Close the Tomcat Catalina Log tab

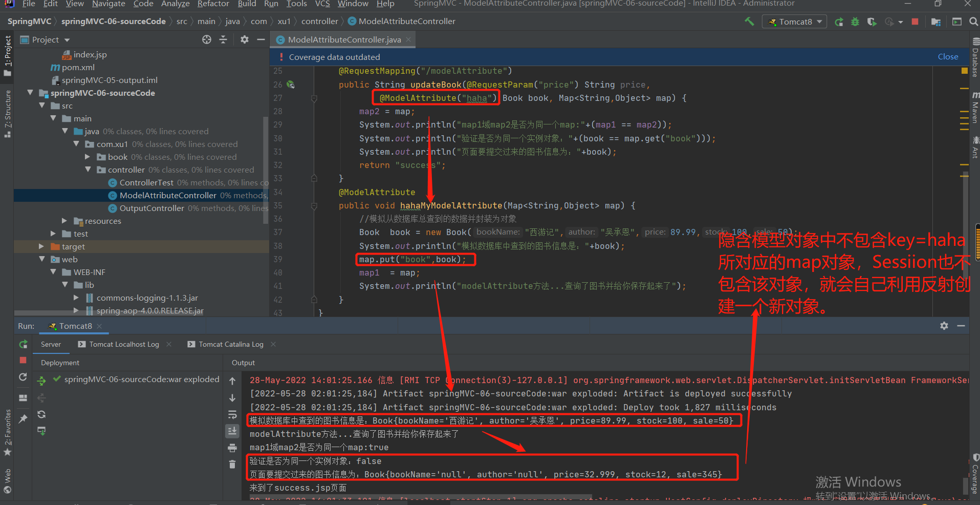click(273, 344)
